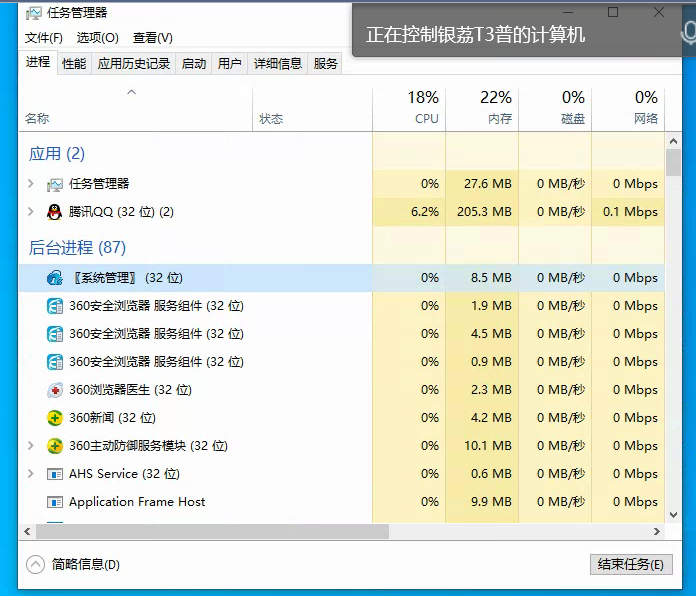696x596 pixels.
Task: Sort processes by 内存 column header
Action: coord(482,109)
